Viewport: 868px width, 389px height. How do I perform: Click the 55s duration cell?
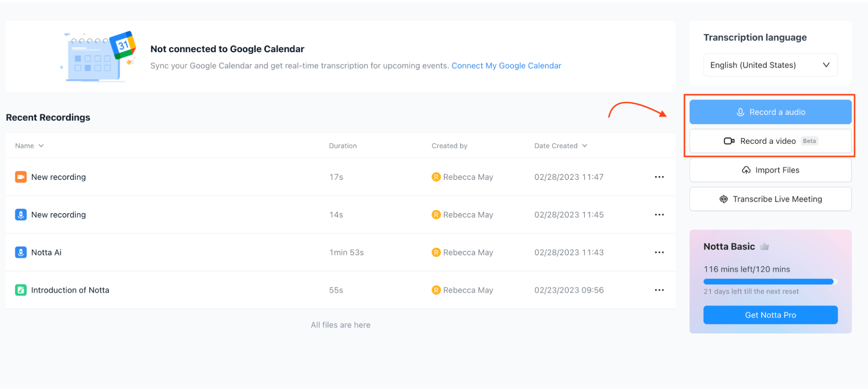(x=336, y=290)
